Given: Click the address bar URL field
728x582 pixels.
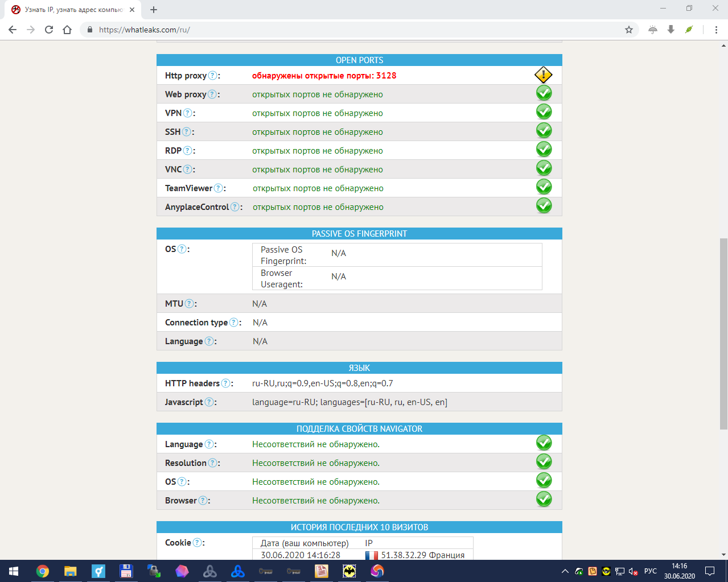Looking at the screenshot, I should [359, 30].
